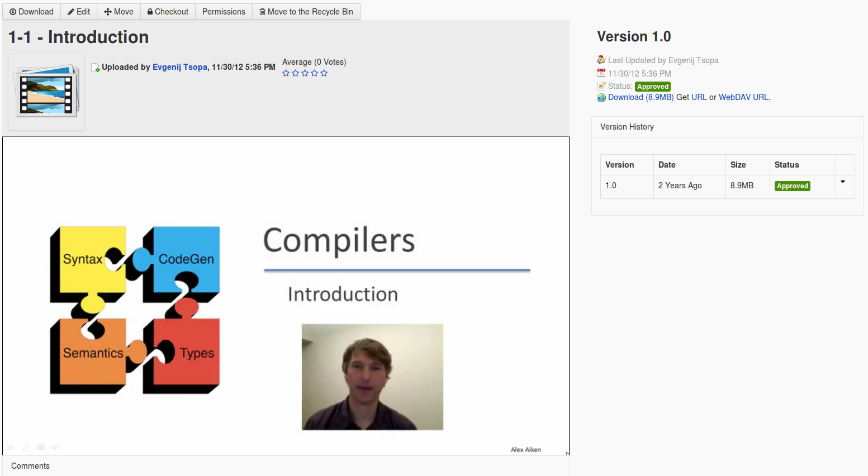
Task: Rate the video one star
Action: (286, 73)
